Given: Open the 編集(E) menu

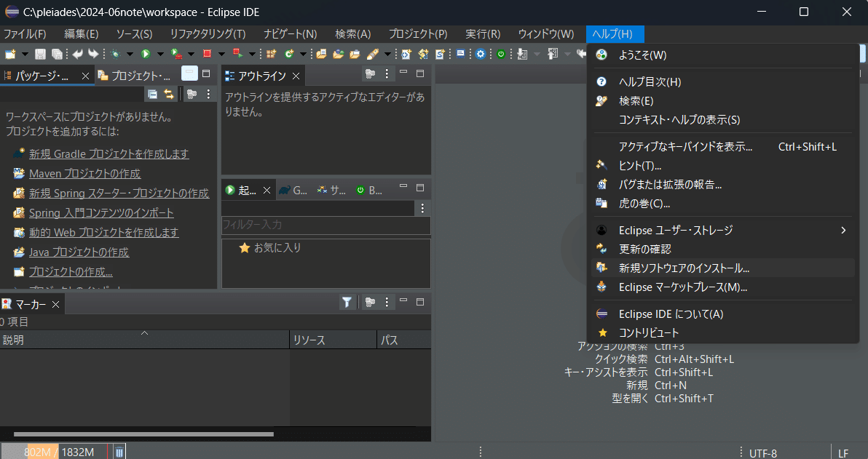Looking at the screenshot, I should pyautogui.click(x=82, y=33).
